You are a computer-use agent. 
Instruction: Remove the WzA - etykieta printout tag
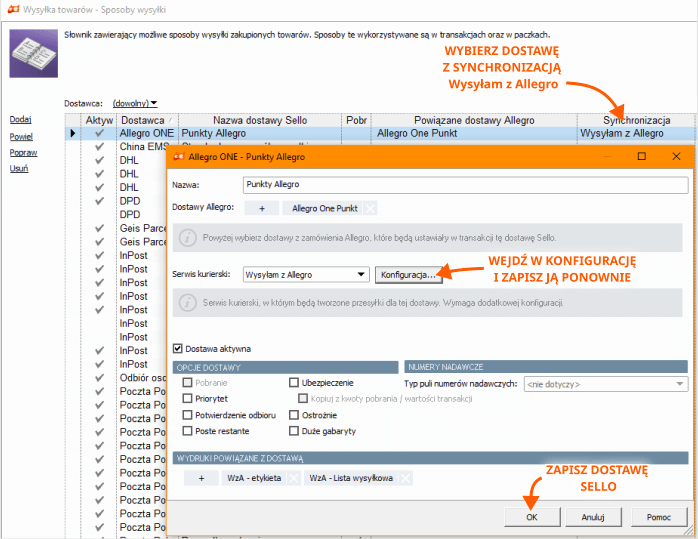[293, 478]
